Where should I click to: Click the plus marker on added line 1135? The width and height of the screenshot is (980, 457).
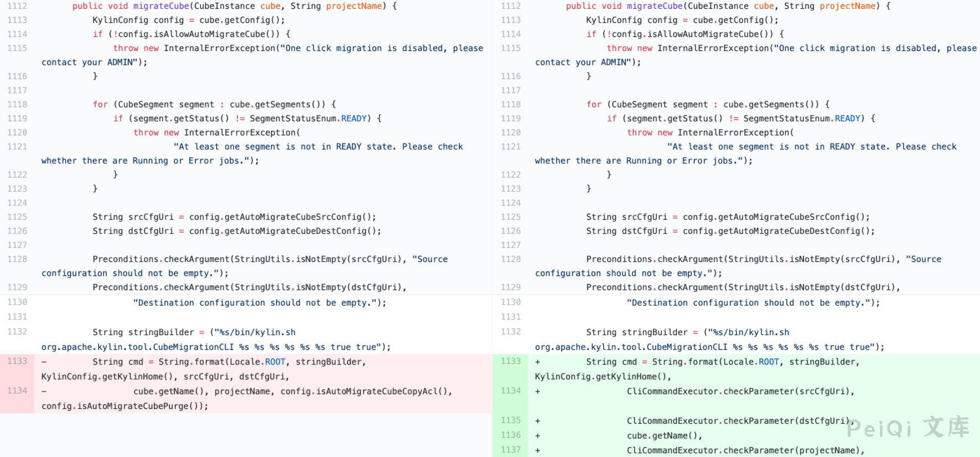(537, 421)
